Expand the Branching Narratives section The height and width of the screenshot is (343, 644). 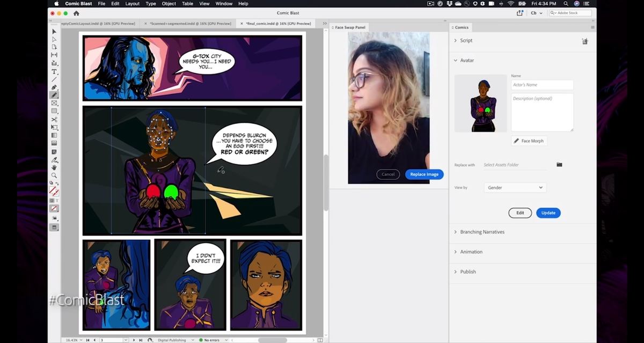pos(455,232)
